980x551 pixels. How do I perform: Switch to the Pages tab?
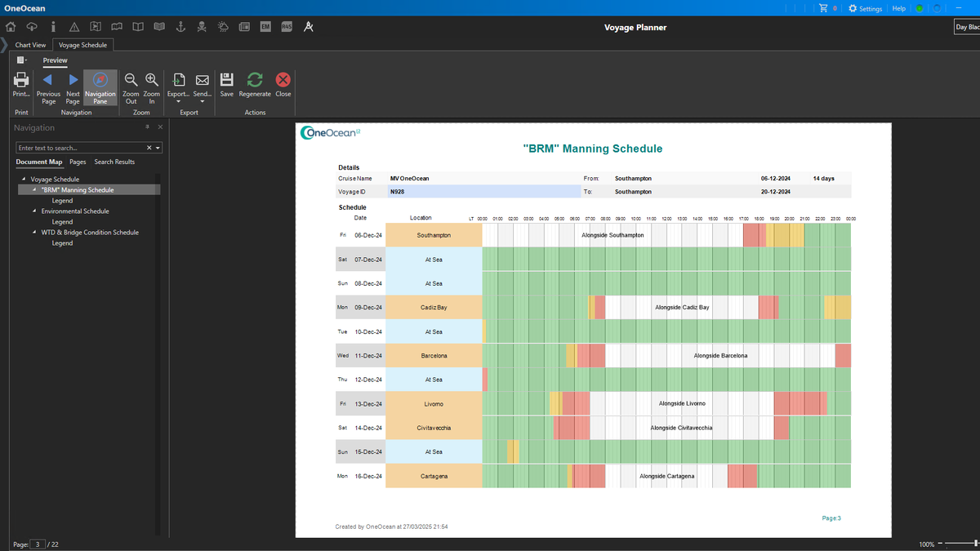pos(78,162)
